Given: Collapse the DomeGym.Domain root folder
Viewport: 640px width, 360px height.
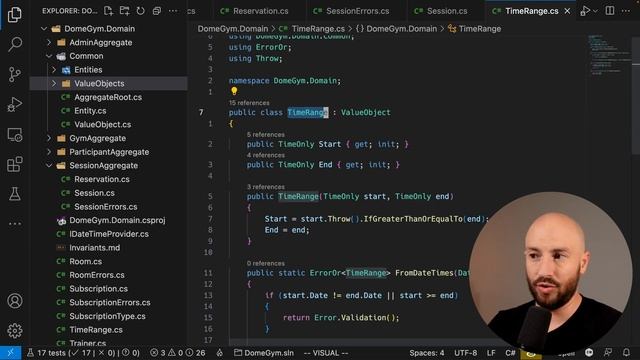Looking at the screenshot, I should 44,29.
